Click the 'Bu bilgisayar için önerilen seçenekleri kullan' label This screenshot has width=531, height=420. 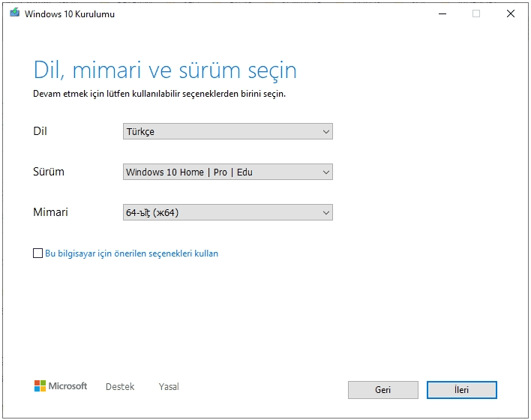[132, 253]
